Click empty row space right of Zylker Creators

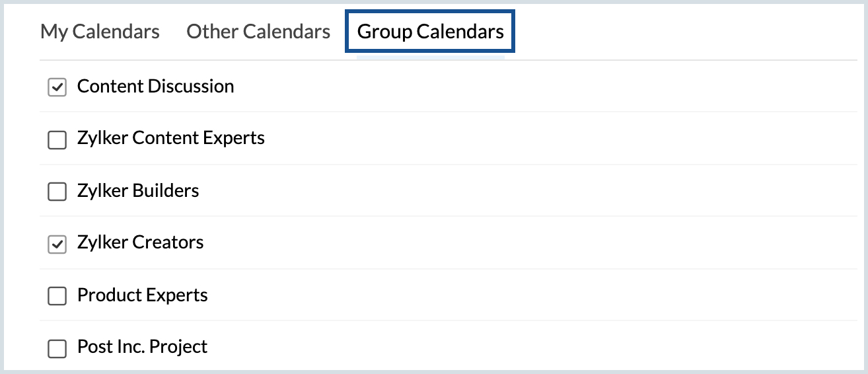coord(528,243)
